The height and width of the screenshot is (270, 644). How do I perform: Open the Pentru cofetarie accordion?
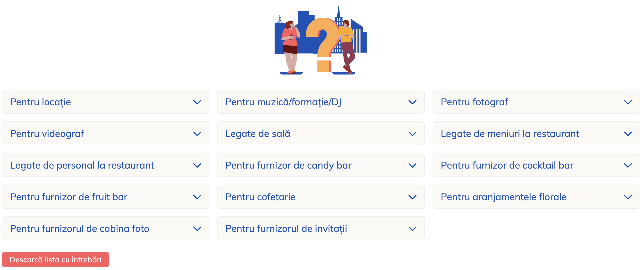coord(321,197)
